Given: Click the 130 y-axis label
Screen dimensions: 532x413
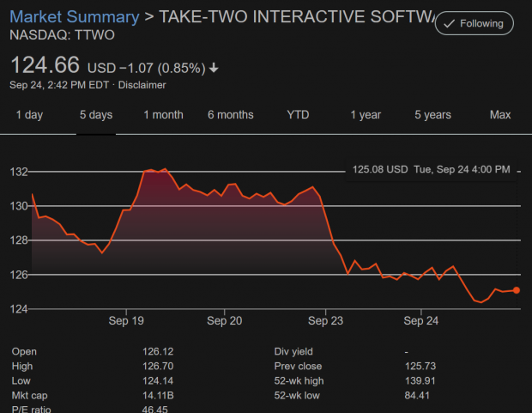Looking at the screenshot, I should (19, 206).
